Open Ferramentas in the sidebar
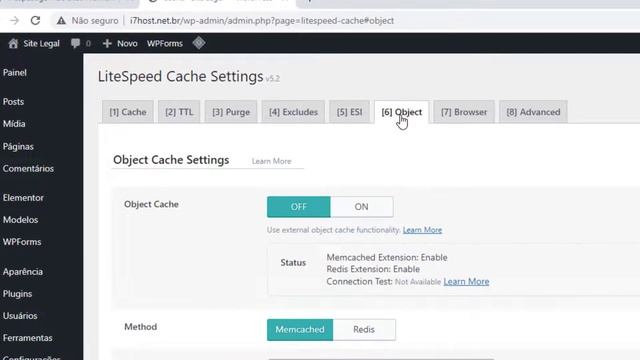Screen dimensions: 640x360 pos(27,338)
